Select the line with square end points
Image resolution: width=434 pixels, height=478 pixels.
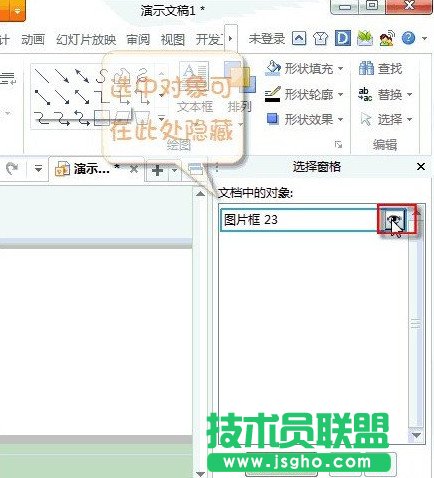pyautogui.click(x=42, y=97)
